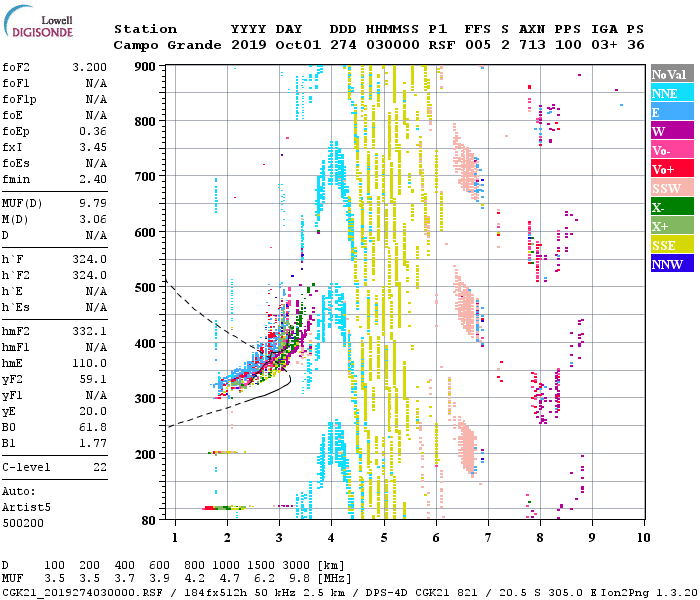Click the 900 km height axis label
The width and height of the screenshot is (700, 600).
tap(145, 67)
